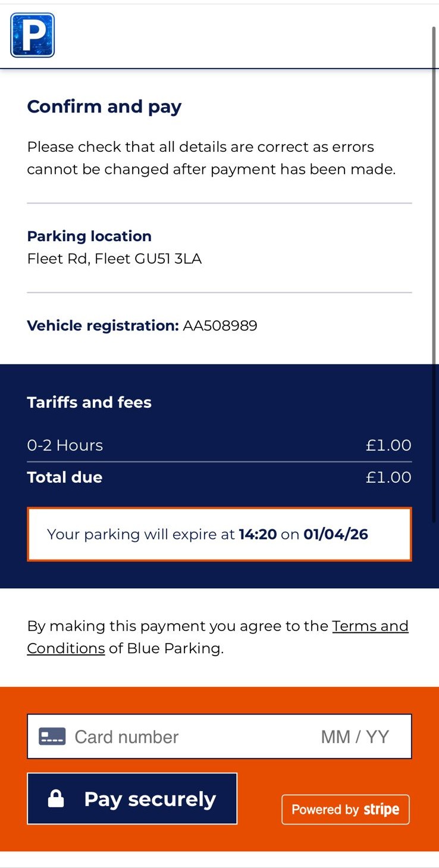Click the Confirm and pay heading
Viewport: 439px width, 868px height.
tap(104, 107)
